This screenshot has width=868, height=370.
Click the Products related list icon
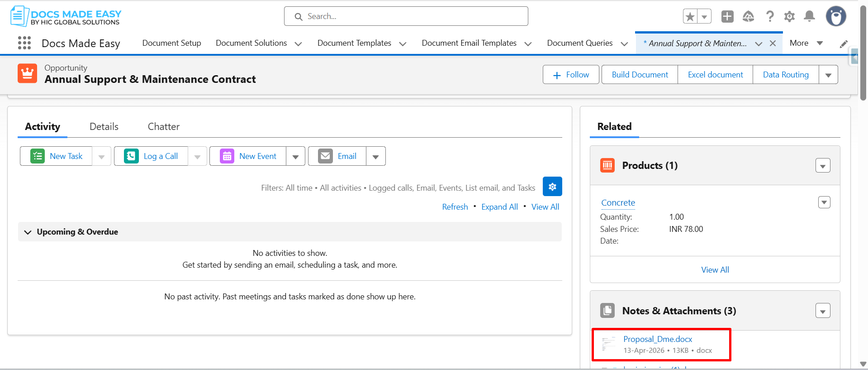[607, 165]
